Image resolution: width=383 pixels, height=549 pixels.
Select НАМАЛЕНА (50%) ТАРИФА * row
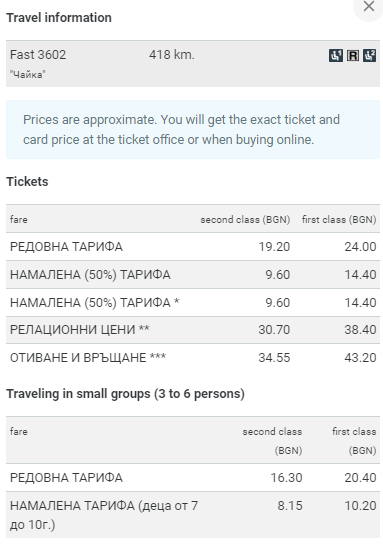click(193, 303)
